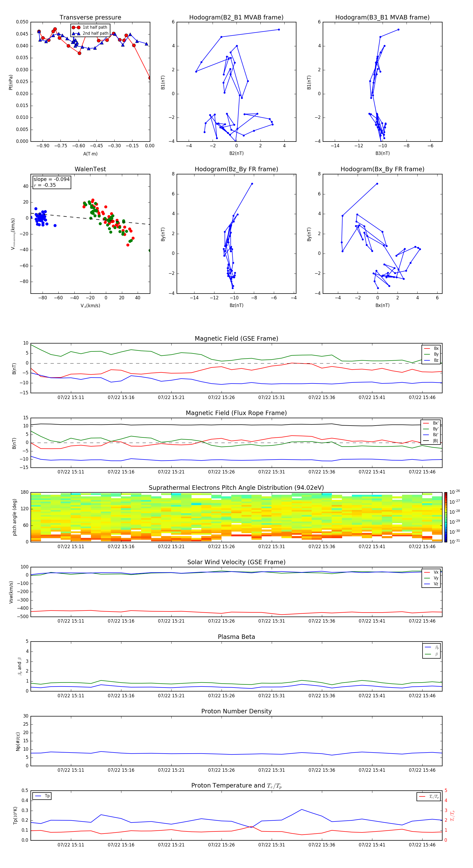Click the red Te/Tp right axis label
Image resolution: width=473 pixels, height=868 pixels.
452,816
